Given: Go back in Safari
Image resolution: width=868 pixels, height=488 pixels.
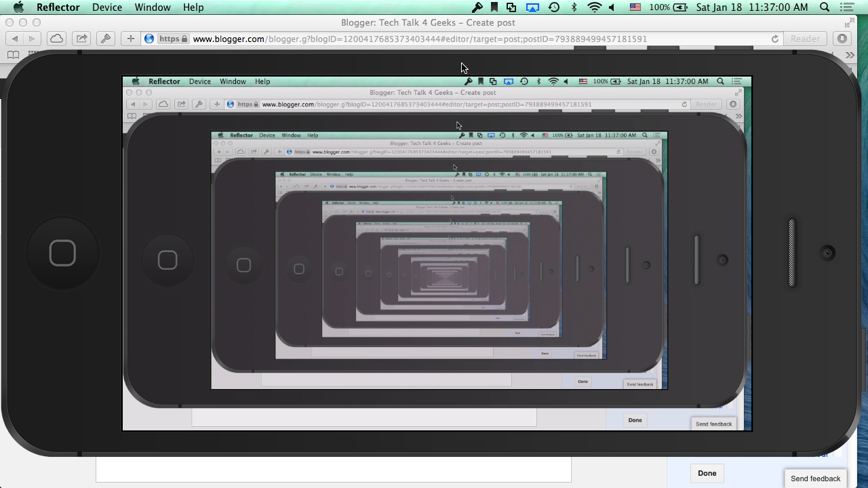Looking at the screenshot, I should (15, 39).
